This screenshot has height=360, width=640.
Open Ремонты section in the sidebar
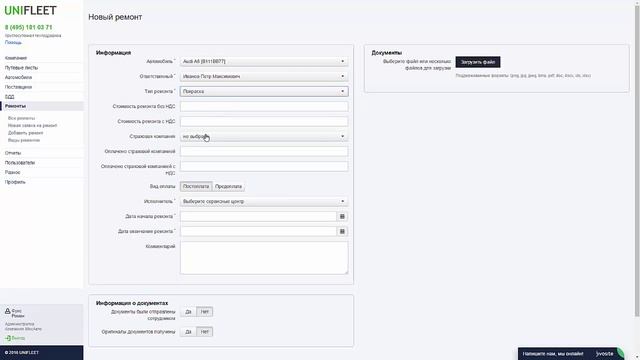coord(16,106)
